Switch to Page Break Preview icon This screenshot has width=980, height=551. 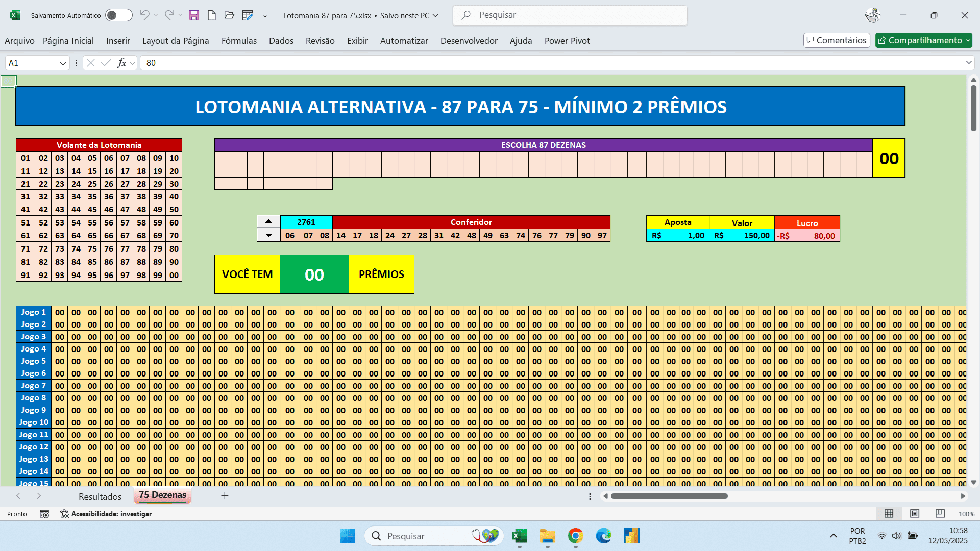click(940, 514)
